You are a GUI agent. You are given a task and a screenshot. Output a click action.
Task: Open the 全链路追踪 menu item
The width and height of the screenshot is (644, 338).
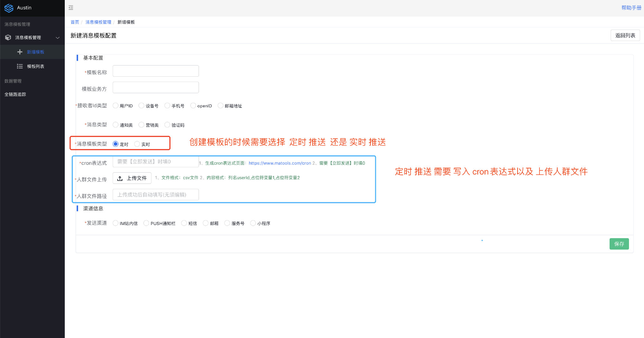click(15, 95)
